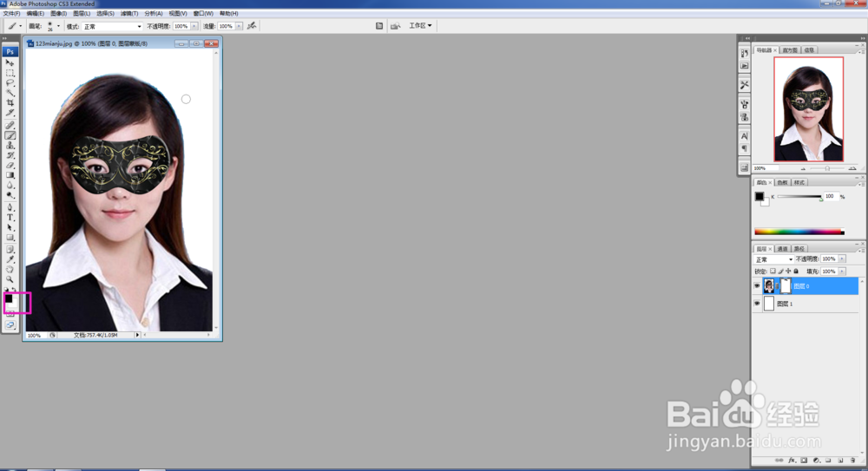
Task: Toggle lock all icon in layers panel
Action: [x=796, y=271]
